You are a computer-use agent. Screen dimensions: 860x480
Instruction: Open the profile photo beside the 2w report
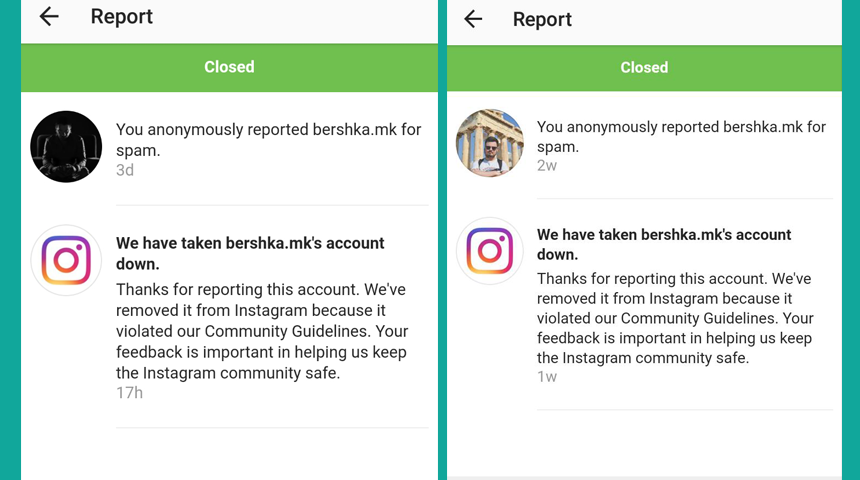coord(490,143)
